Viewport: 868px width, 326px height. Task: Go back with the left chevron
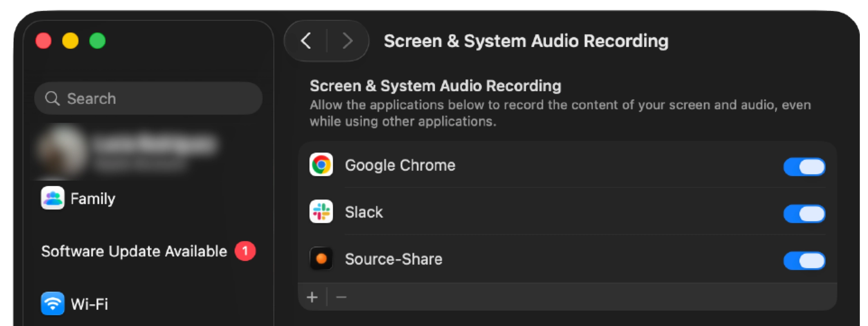(306, 41)
